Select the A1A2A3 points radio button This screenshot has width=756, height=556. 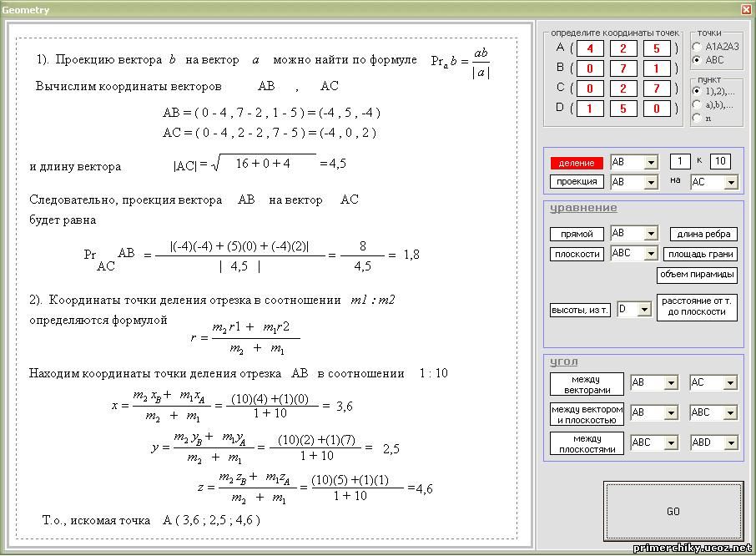[x=697, y=47]
